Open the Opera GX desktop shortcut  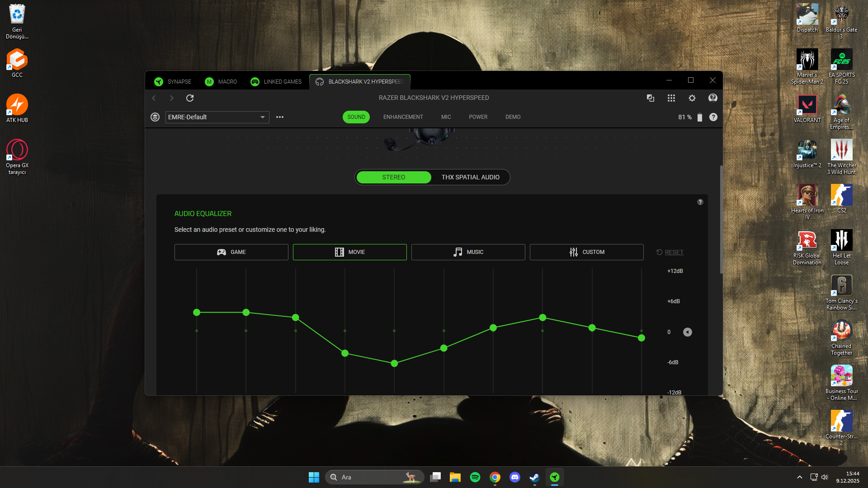tap(17, 157)
